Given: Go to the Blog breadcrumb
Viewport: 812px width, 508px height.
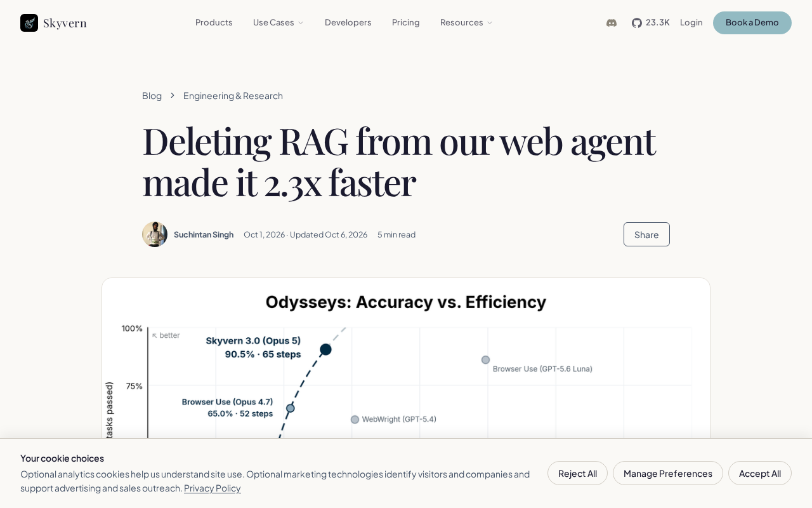Looking at the screenshot, I should tap(152, 96).
